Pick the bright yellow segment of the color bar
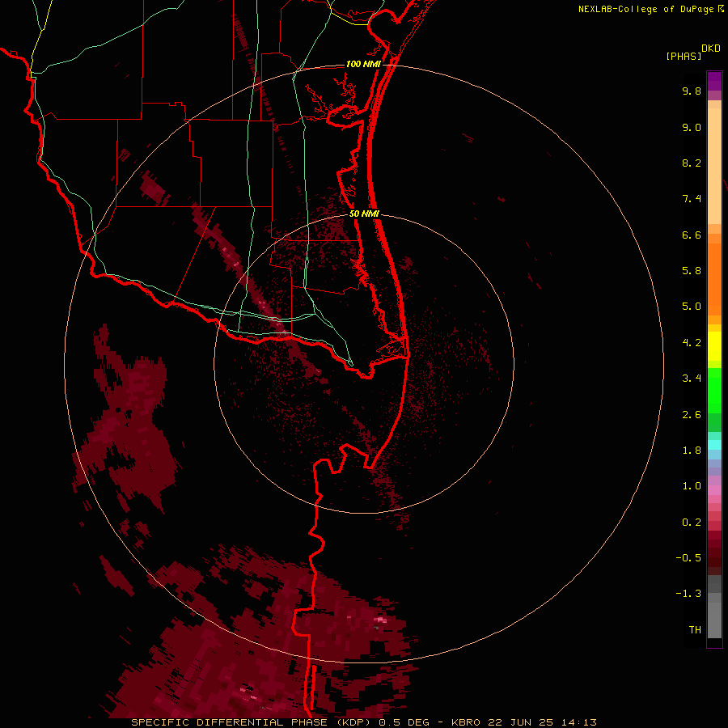This screenshot has width=728, height=728. (714, 346)
